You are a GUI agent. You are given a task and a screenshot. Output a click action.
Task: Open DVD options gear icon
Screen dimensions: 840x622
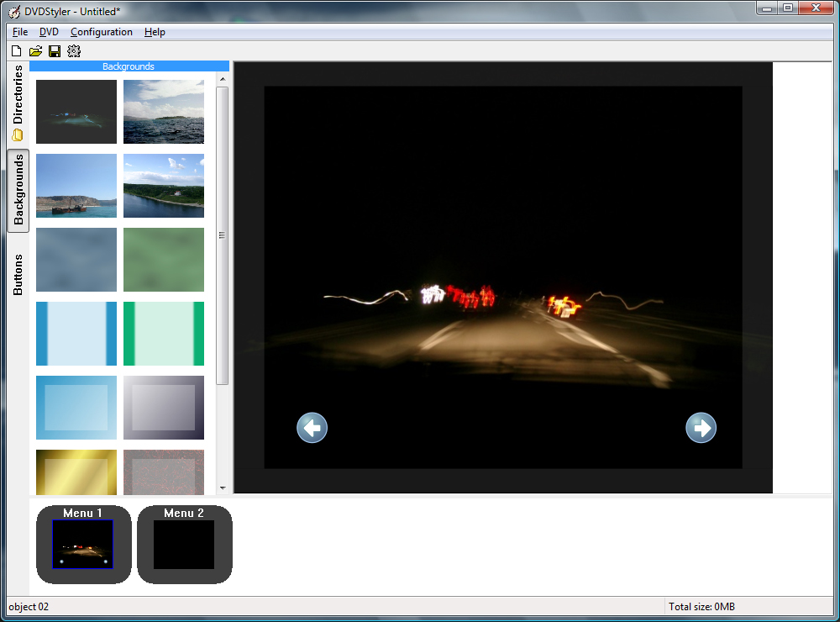[x=74, y=51]
